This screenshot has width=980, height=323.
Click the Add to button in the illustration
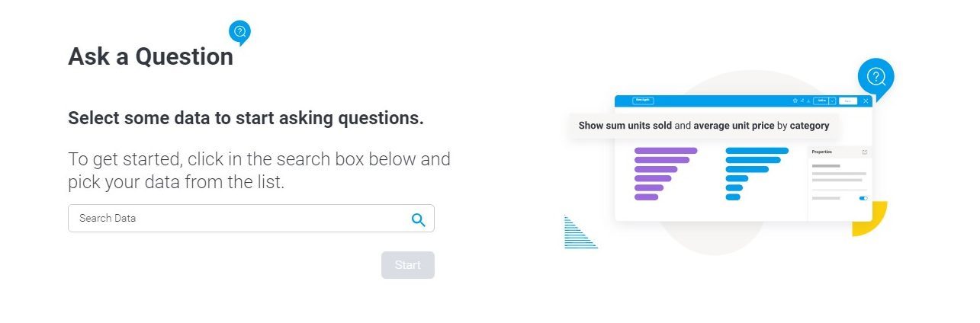pos(821,101)
